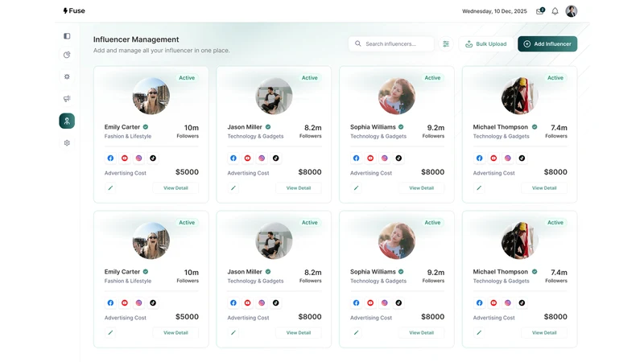Click the Add Influencer button
The height and width of the screenshot is (362, 644).
[x=547, y=44]
